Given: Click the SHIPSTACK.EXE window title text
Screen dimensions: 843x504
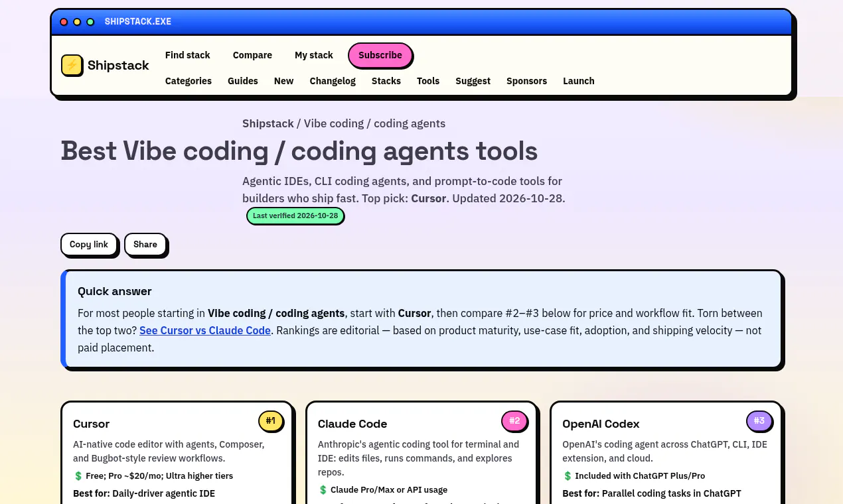Looking at the screenshot, I should pyautogui.click(x=138, y=22).
